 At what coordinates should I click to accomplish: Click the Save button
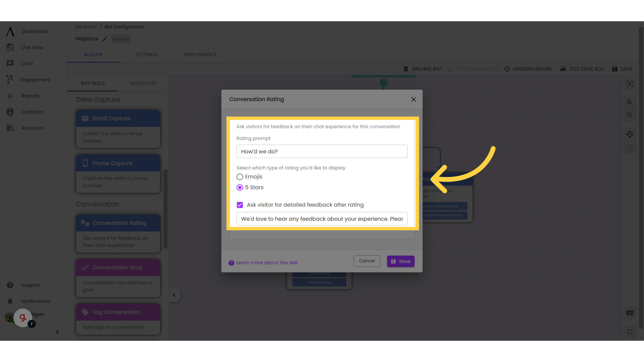[x=401, y=261]
